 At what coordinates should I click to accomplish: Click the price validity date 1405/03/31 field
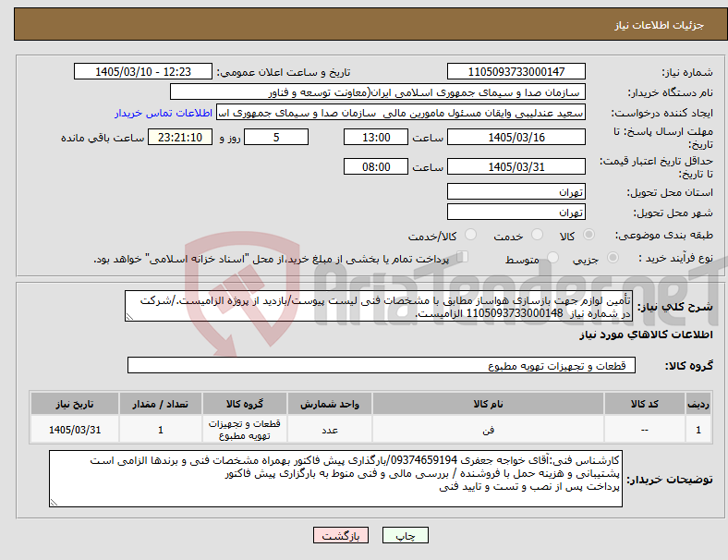(516, 166)
